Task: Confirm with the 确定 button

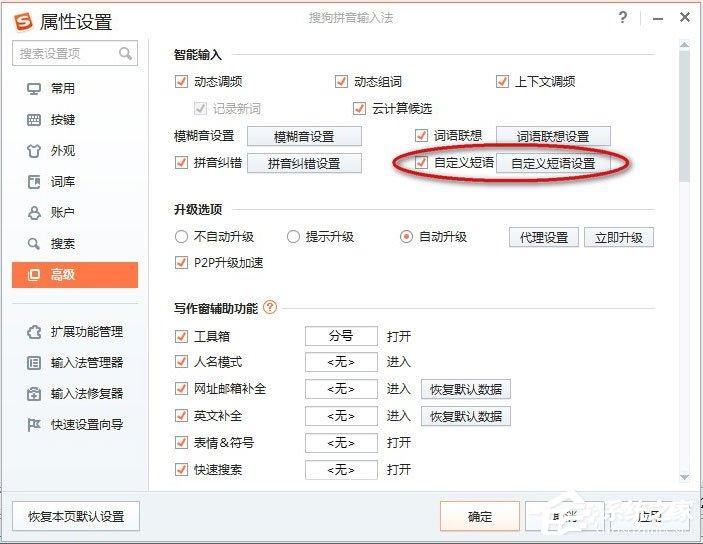Action: click(480, 516)
